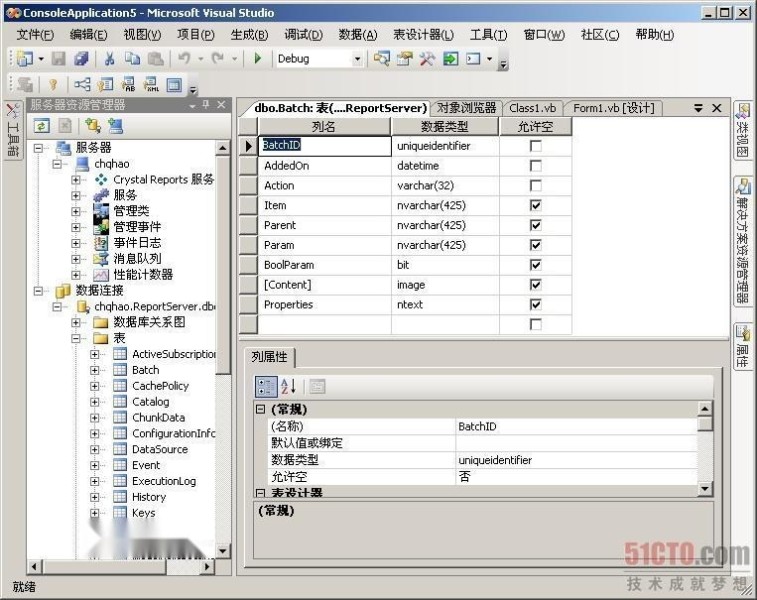Viewport: 757px width, 600px height.
Task: Click the Relationships icon in table designer toolbar
Action: coord(82,85)
